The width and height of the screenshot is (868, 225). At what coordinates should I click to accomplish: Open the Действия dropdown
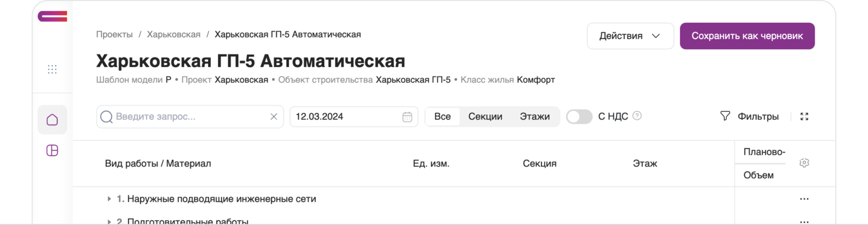click(630, 36)
